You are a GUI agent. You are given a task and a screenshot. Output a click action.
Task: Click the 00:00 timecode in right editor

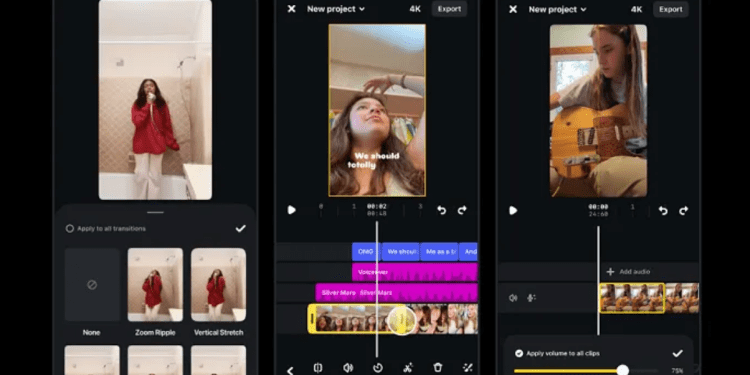(598, 207)
